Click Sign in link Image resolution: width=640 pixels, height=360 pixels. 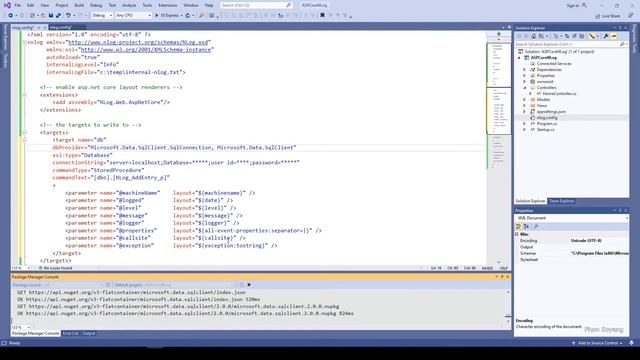[x=573, y=5]
